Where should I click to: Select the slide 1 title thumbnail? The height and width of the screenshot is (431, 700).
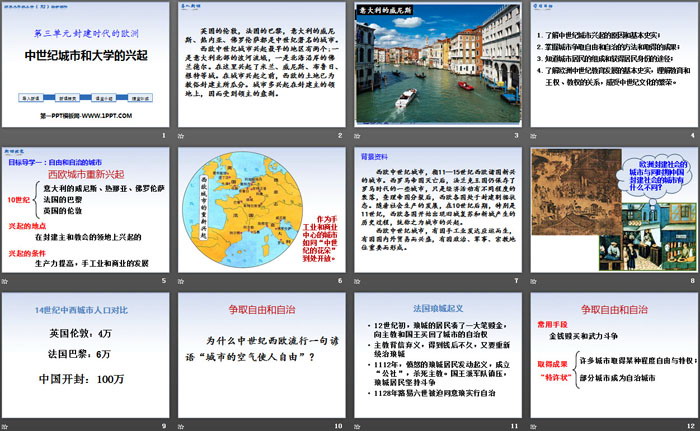87,63
